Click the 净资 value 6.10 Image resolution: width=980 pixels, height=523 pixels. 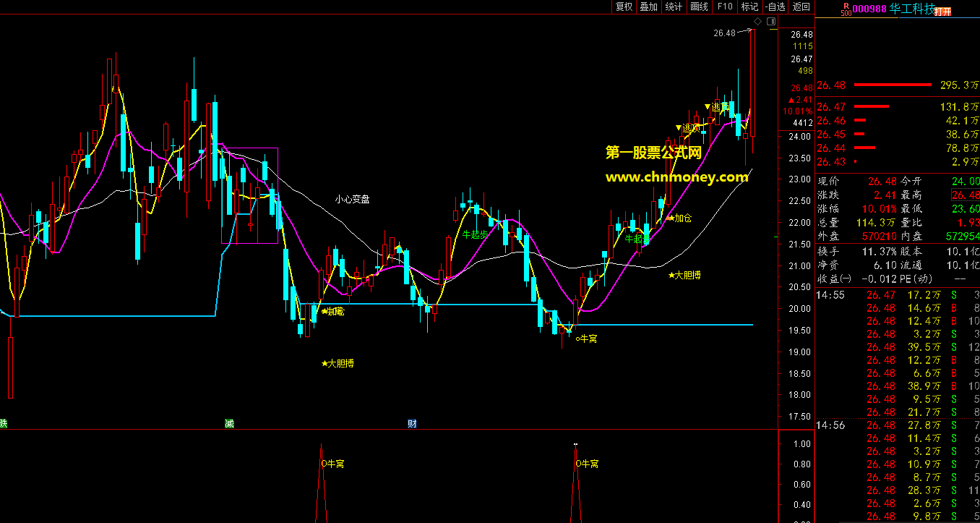[885, 265]
